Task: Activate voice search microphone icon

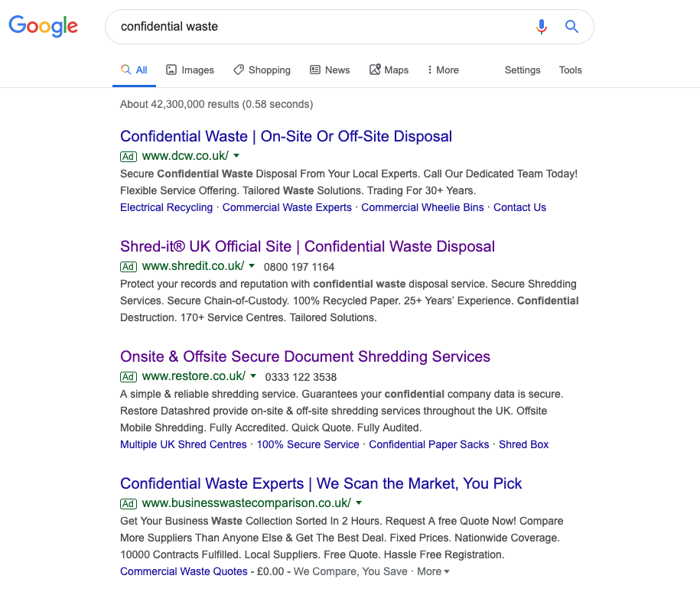Action: click(541, 27)
